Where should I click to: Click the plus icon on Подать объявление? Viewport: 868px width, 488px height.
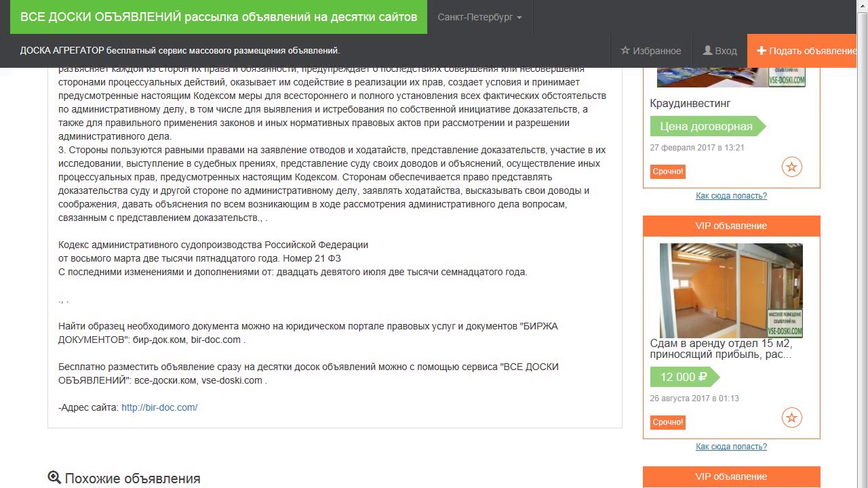762,51
